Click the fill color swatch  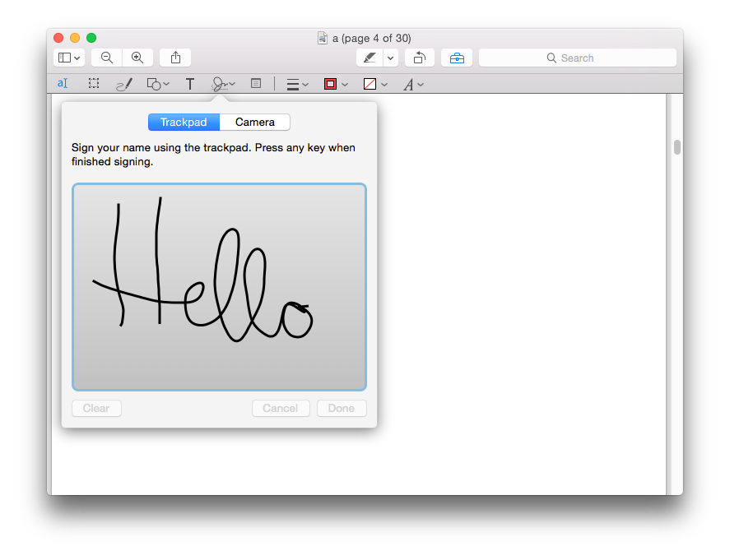click(x=370, y=84)
